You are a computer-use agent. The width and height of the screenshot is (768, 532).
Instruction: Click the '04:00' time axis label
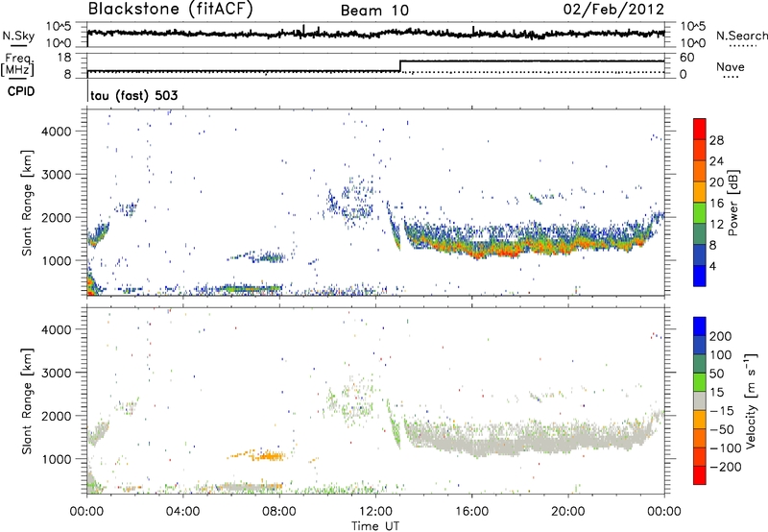(182, 512)
